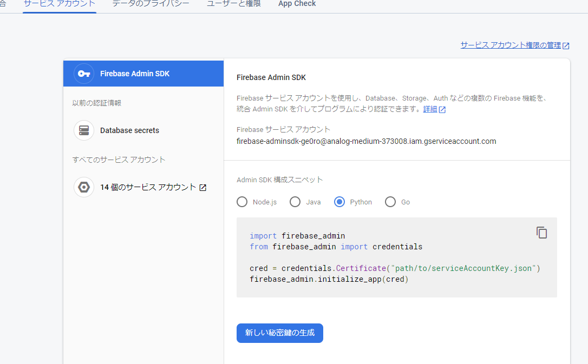
Task: Open 14 個のサービス アカウント link
Action: coord(148,187)
